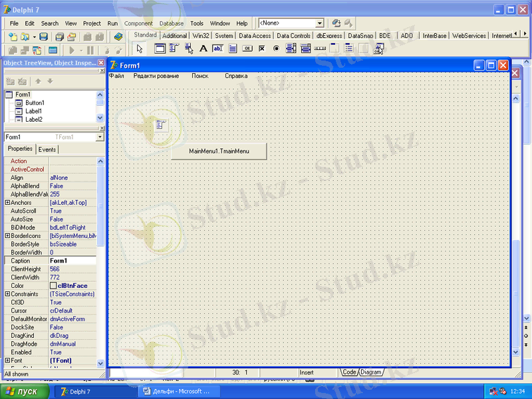Select the MainMenu component in palette
This screenshot has width=532, height=399.
tap(174, 49)
